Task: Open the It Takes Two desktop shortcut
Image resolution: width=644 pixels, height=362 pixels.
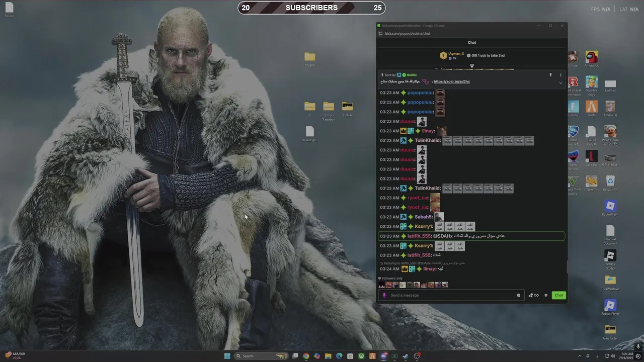Action: (592, 183)
